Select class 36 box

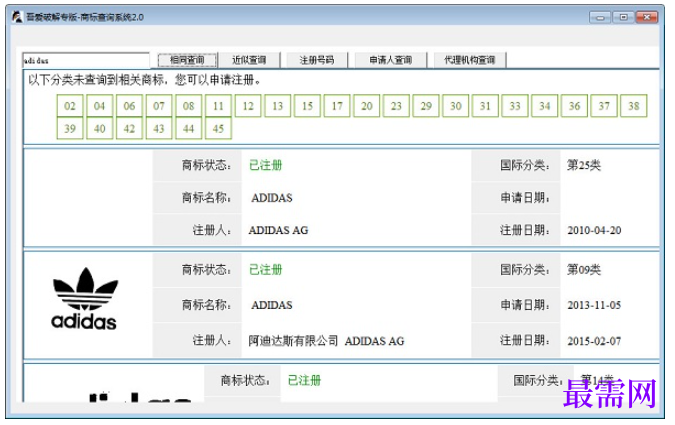[x=574, y=106]
